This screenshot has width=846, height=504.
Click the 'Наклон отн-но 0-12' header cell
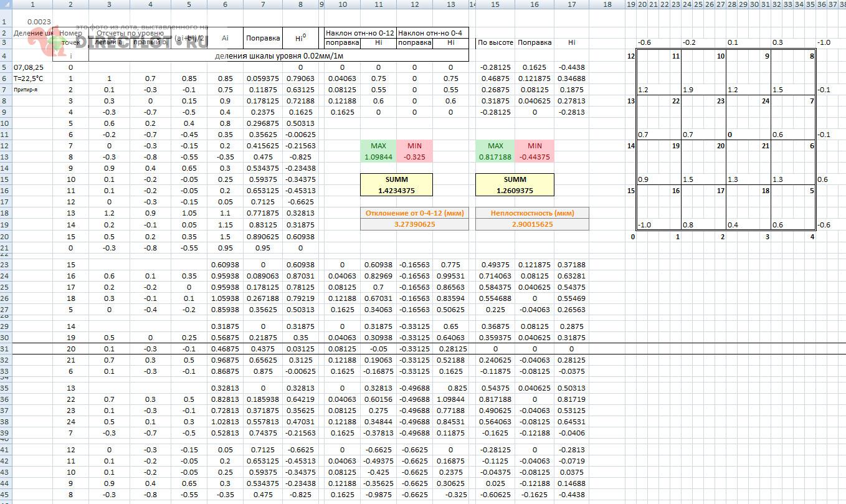tap(359, 32)
